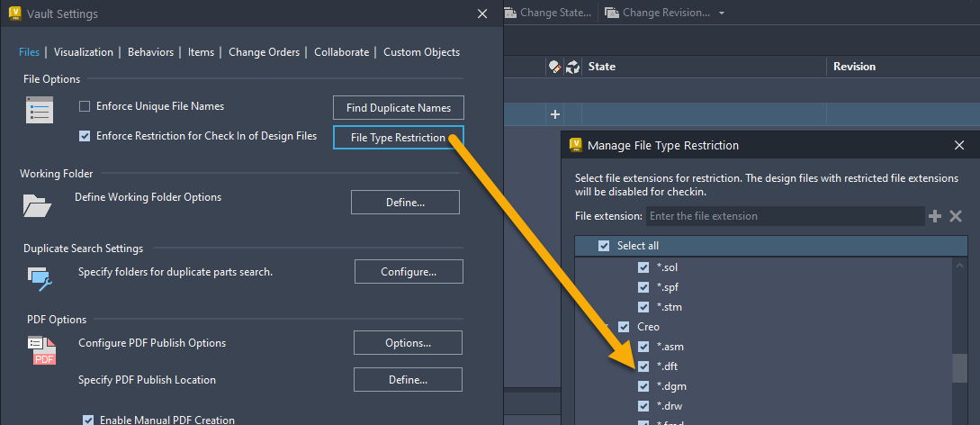Click the revision sync column icon
Image resolution: width=980 pixels, height=425 pixels.
572,67
